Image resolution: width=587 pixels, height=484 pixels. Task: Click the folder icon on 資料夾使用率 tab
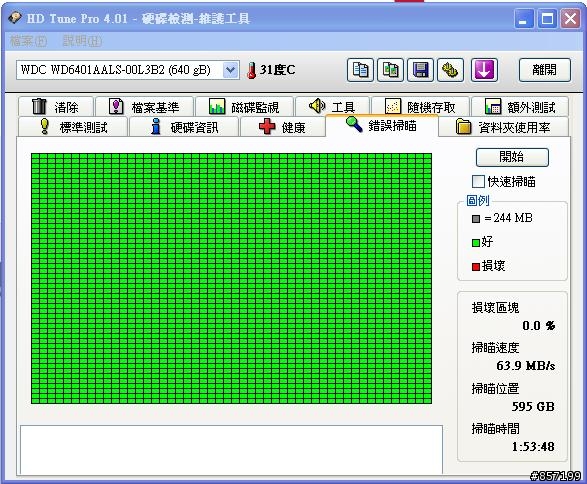click(463, 127)
